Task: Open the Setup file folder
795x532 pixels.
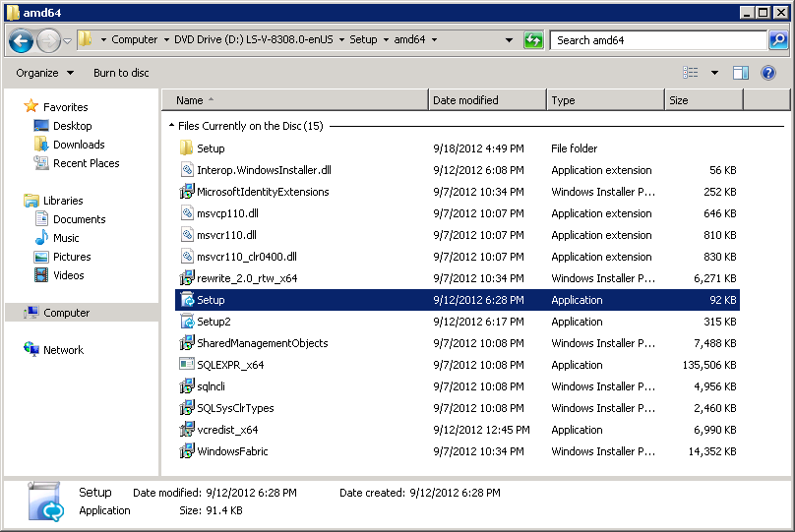Action: (211, 148)
